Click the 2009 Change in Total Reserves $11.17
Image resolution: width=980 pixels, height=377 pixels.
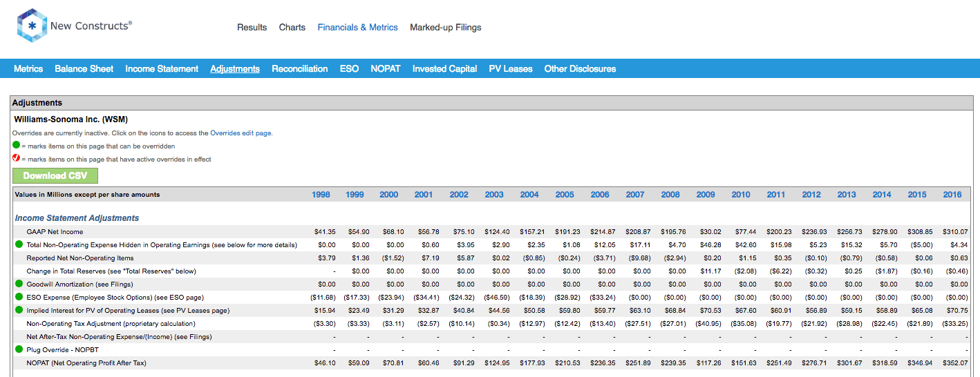pos(710,271)
